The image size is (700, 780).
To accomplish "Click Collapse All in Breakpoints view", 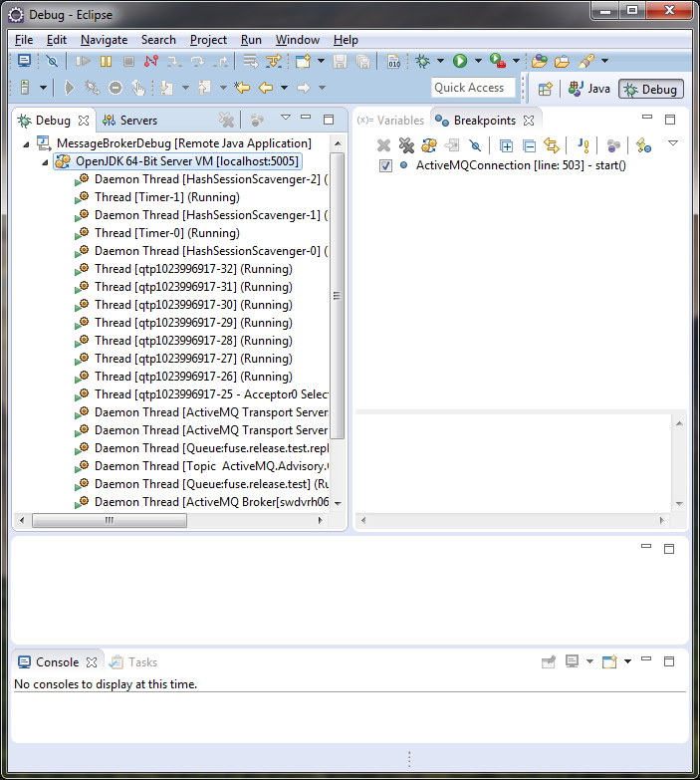I will pos(530,145).
